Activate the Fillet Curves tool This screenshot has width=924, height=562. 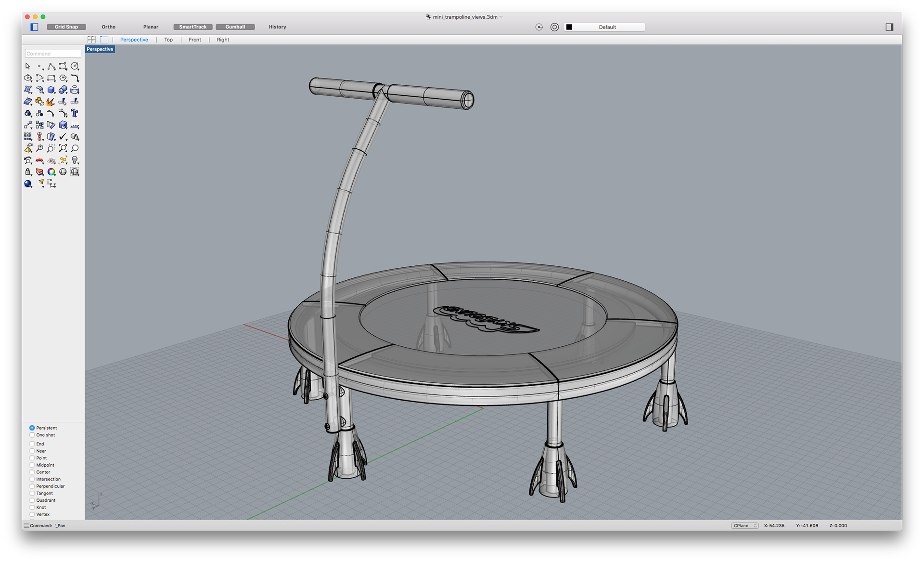click(75, 78)
